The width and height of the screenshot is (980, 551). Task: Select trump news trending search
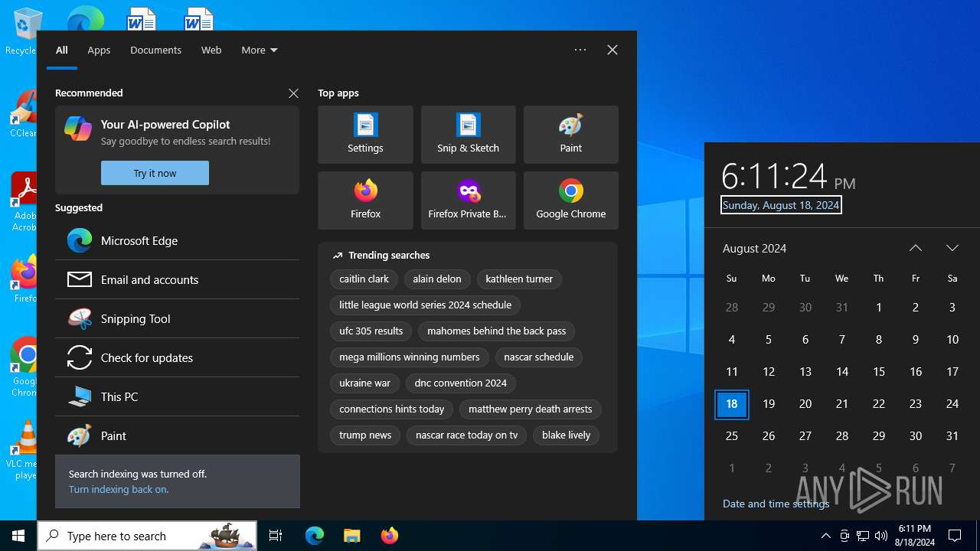(365, 435)
